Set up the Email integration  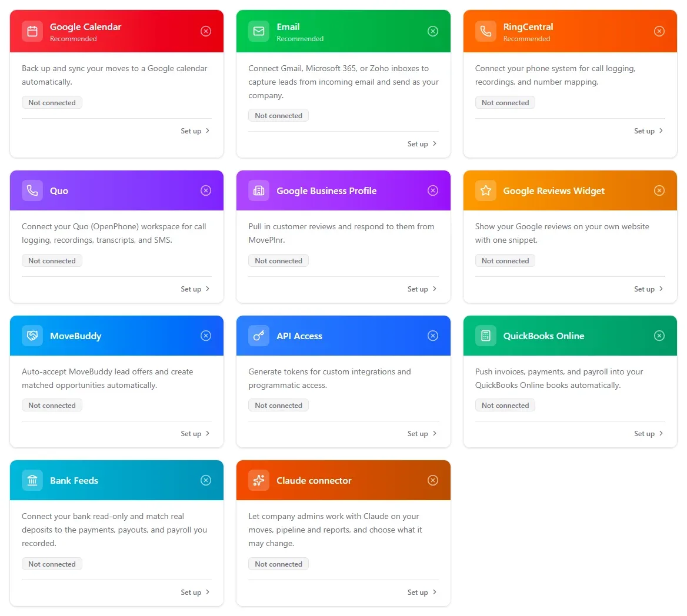point(422,144)
